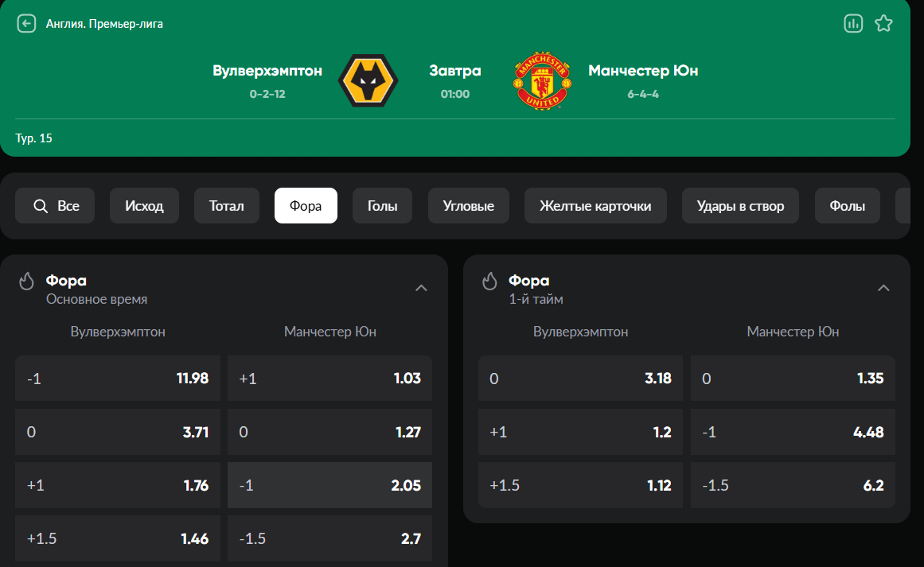
Task: Click flame icon in Основное время panel
Action: 28,282
